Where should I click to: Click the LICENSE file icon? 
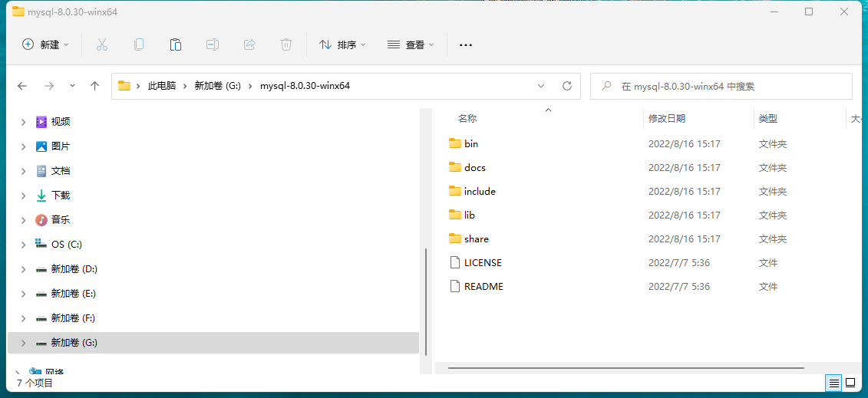point(455,262)
